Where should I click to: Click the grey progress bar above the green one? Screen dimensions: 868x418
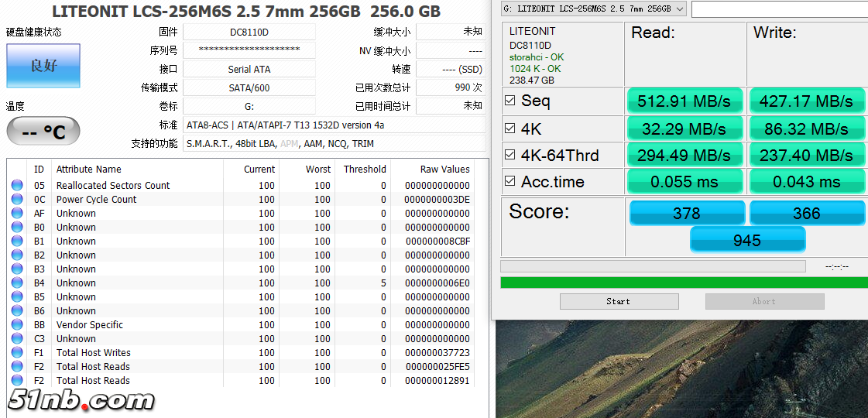click(653, 266)
